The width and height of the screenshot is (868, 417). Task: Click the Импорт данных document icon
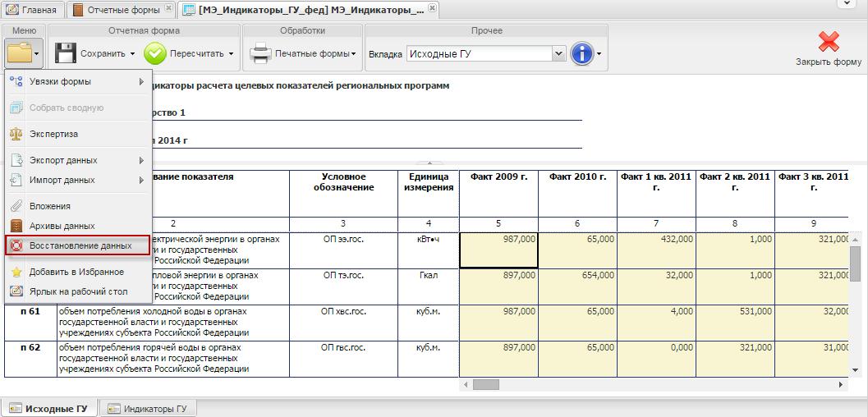click(x=16, y=181)
